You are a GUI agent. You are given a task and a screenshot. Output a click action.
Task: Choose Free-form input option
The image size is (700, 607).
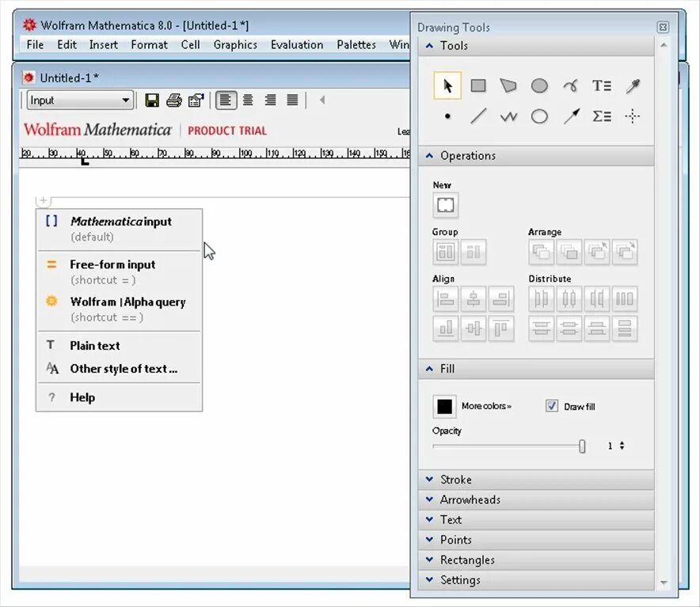pyautogui.click(x=120, y=271)
